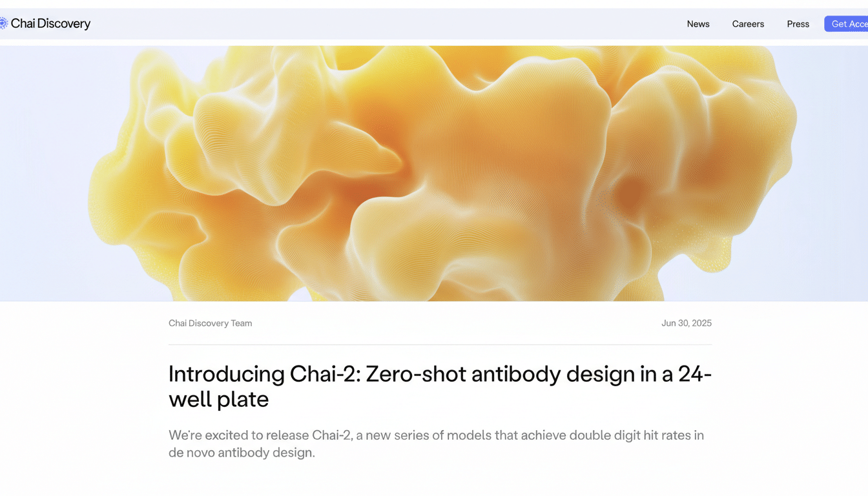Click Press at the top right
The width and height of the screenshot is (868, 496).
(798, 24)
